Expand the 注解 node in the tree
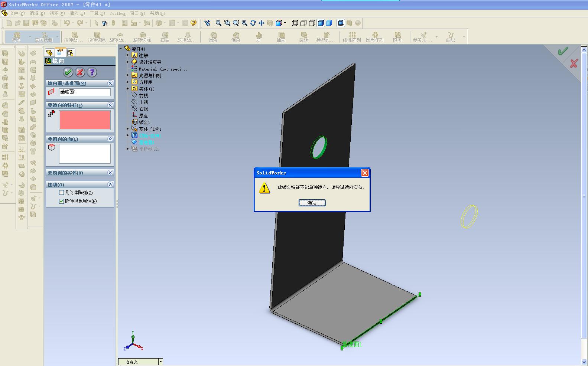Screen dimensions: 588x366 click(127, 55)
